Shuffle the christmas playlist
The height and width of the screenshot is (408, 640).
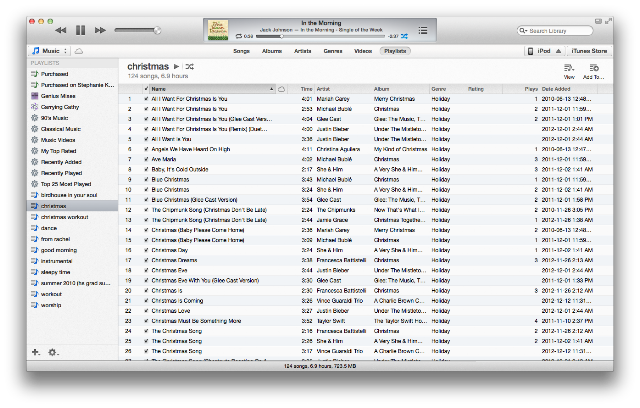[x=190, y=67]
